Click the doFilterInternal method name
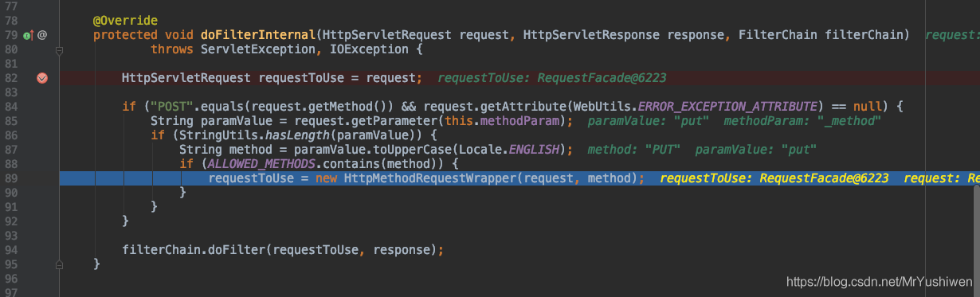Image resolution: width=980 pixels, height=297 pixels. pyautogui.click(x=258, y=34)
